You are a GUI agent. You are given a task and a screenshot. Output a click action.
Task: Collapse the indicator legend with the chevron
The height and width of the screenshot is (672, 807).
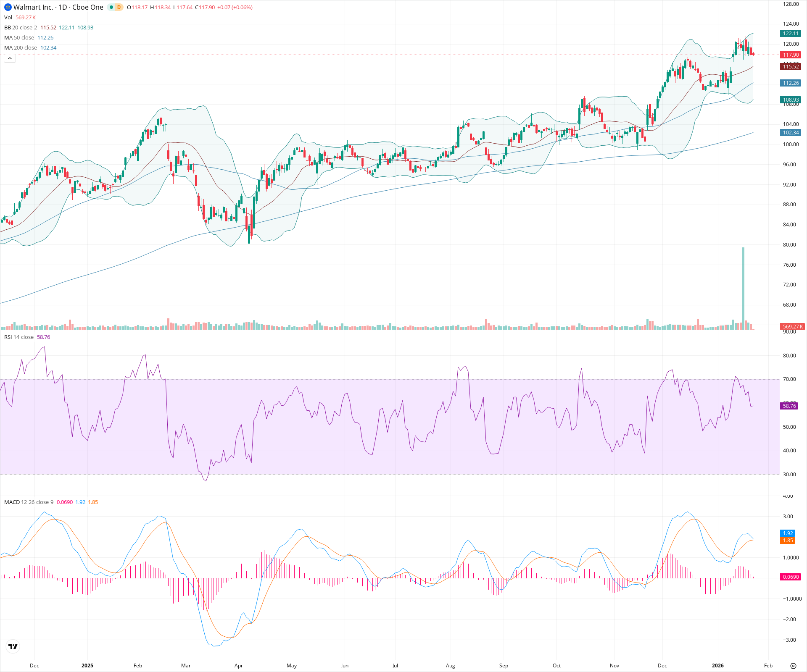click(x=9, y=58)
